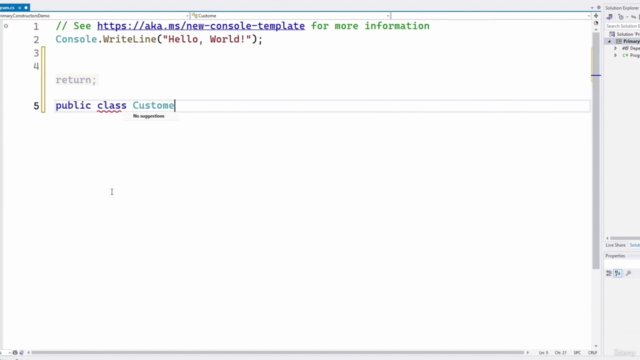Click sync with active document icon
This screenshot has height=360, width=640.
tap(633, 17)
